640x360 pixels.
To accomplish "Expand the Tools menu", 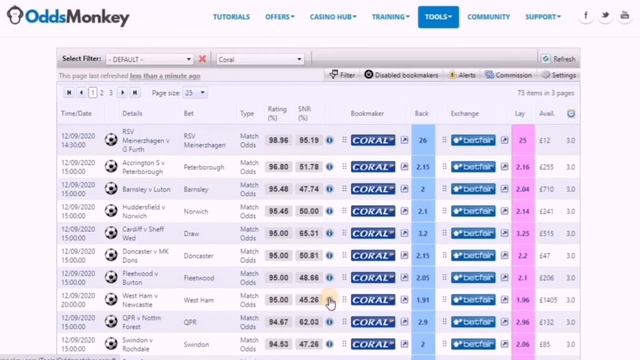I will click(438, 17).
